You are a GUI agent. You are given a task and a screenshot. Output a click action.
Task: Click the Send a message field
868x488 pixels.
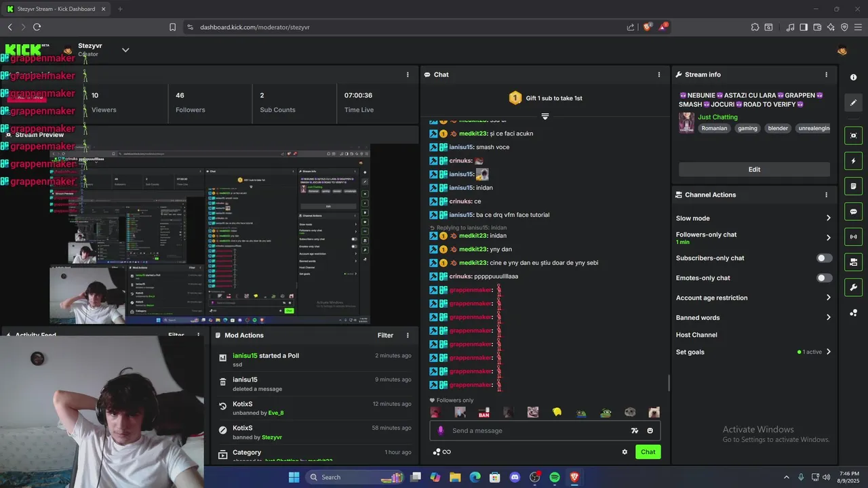[x=545, y=430]
